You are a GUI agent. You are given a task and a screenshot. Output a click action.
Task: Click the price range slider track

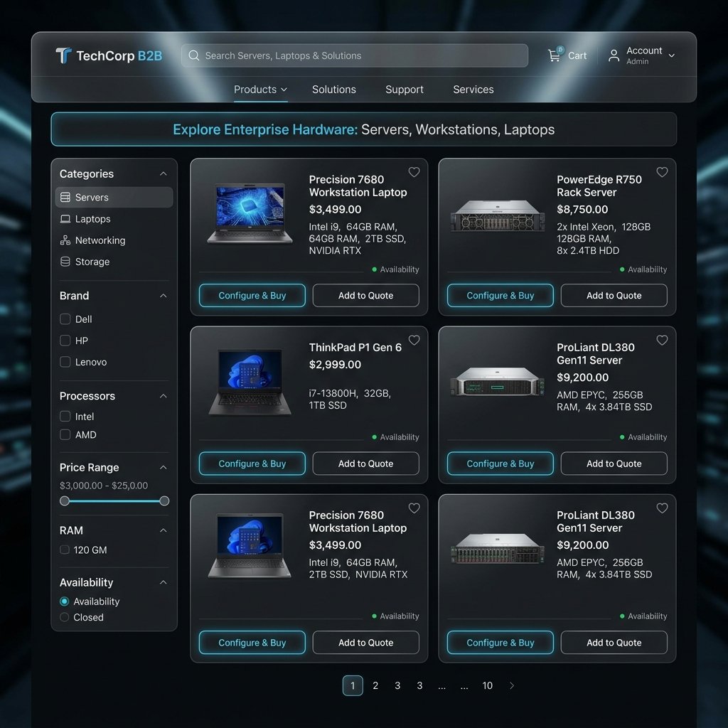click(114, 501)
